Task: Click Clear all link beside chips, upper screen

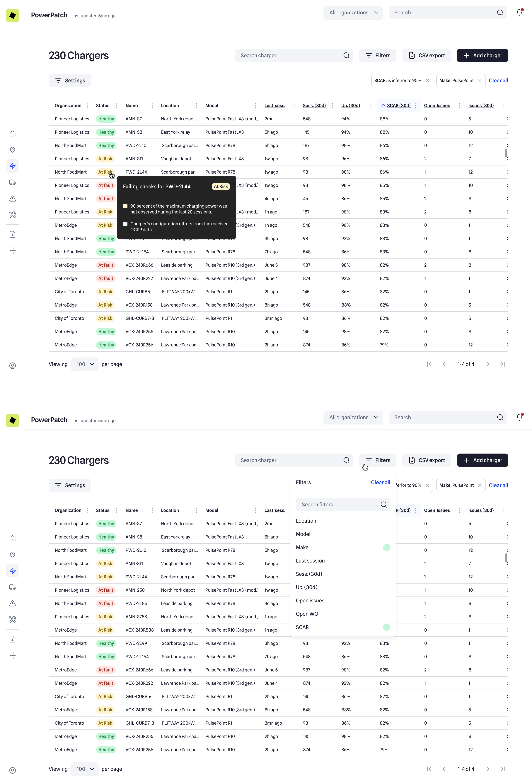Action: [498, 81]
